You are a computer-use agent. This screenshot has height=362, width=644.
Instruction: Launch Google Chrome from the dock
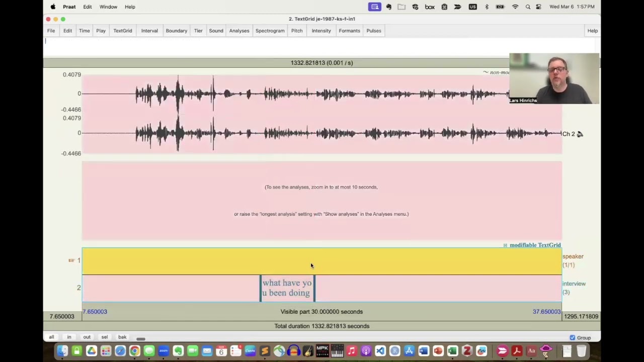coord(134,350)
